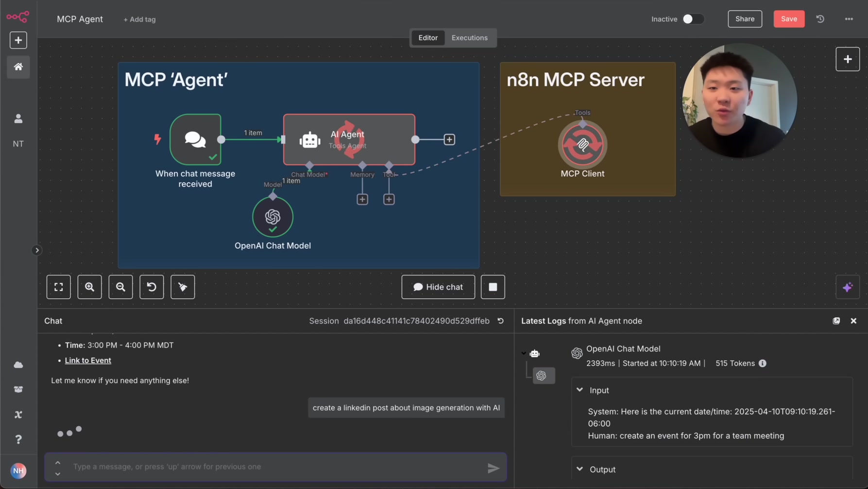Viewport: 868px width, 489px height.
Task: Click the LinkedIn post chat message bubble
Action: pos(406,408)
